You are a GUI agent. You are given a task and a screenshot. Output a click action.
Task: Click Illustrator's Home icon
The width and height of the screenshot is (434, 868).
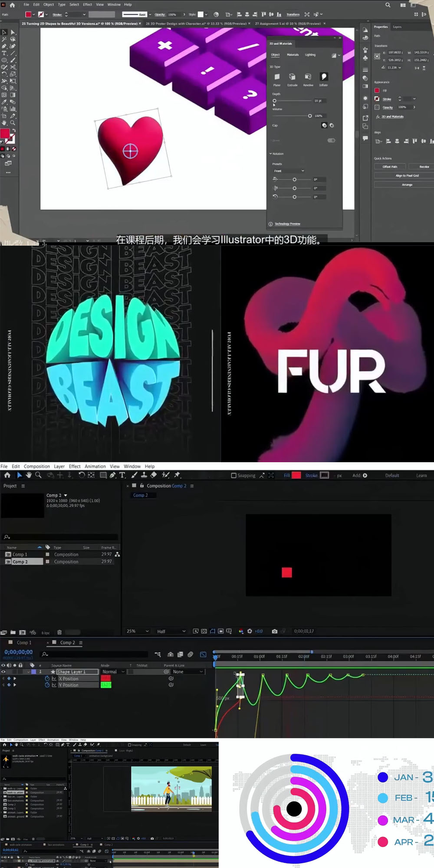(12, 5)
